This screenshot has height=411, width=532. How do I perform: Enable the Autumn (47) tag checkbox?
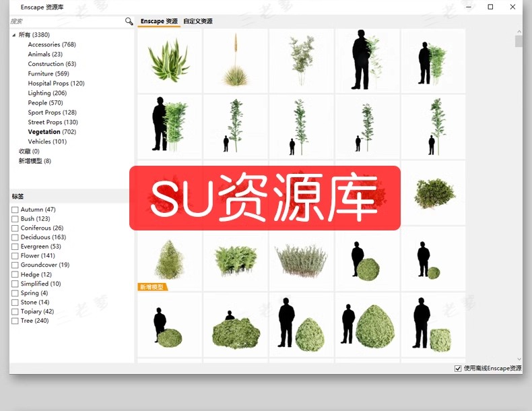pyautogui.click(x=15, y=210)
